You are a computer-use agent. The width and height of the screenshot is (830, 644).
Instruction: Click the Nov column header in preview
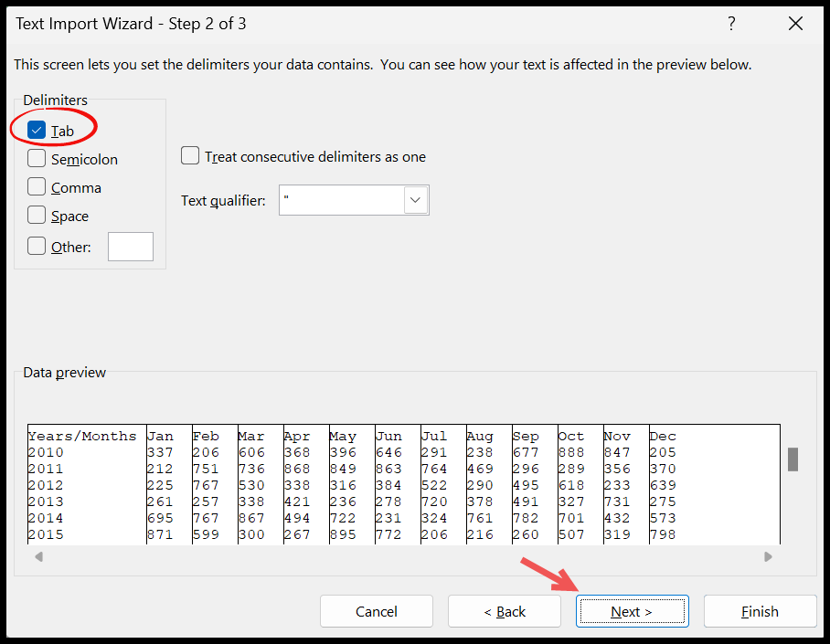[617, 436]
